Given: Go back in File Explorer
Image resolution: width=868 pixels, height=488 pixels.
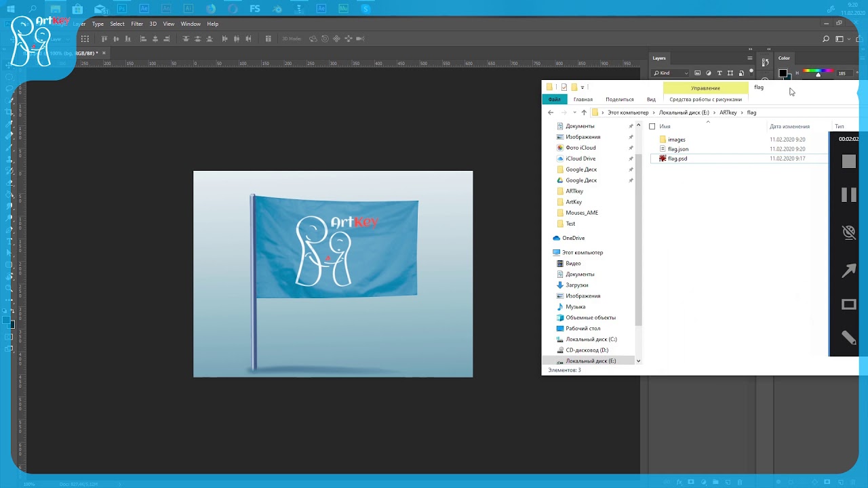Looking at the screenshot, I should click(551, 113).
